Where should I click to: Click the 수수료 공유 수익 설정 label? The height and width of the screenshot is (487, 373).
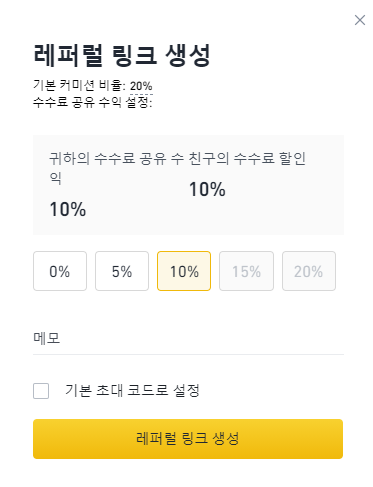tap(92, 102)
